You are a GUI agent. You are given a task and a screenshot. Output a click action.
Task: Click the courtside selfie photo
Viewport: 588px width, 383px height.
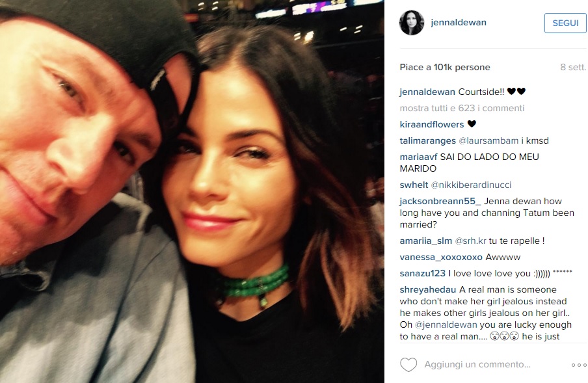[192, 191]
